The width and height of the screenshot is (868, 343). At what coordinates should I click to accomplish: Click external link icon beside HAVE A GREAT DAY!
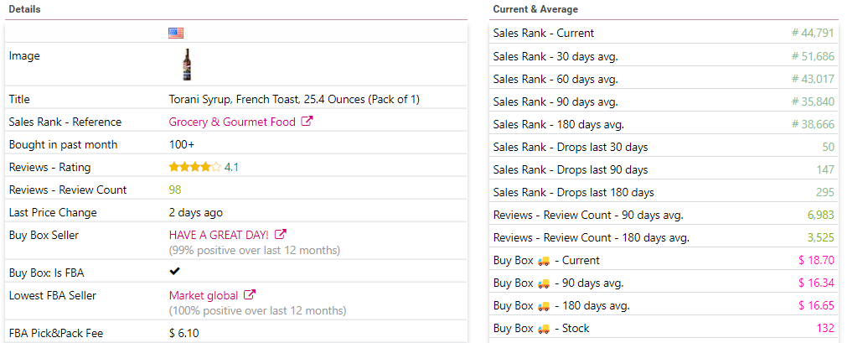point(281,234)
